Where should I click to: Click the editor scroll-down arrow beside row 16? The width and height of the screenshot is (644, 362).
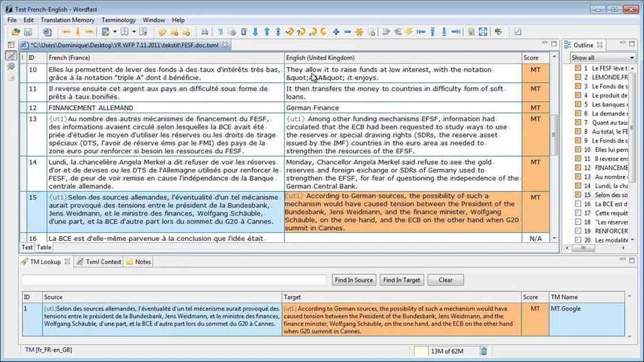pyautogui.click(x=554, y=238)
